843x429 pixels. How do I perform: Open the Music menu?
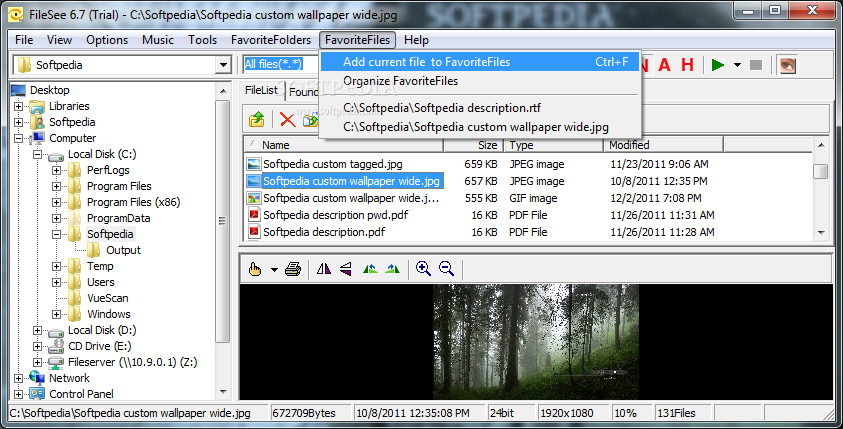158,40
